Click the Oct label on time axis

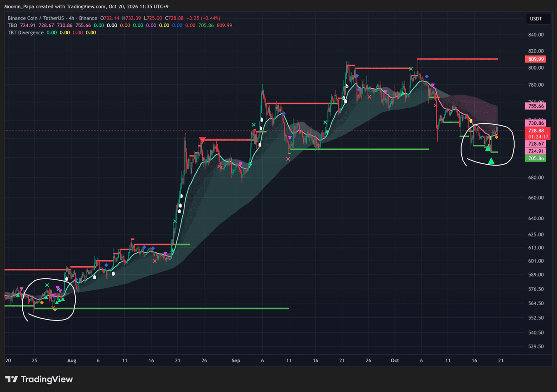tap(395, 360)
